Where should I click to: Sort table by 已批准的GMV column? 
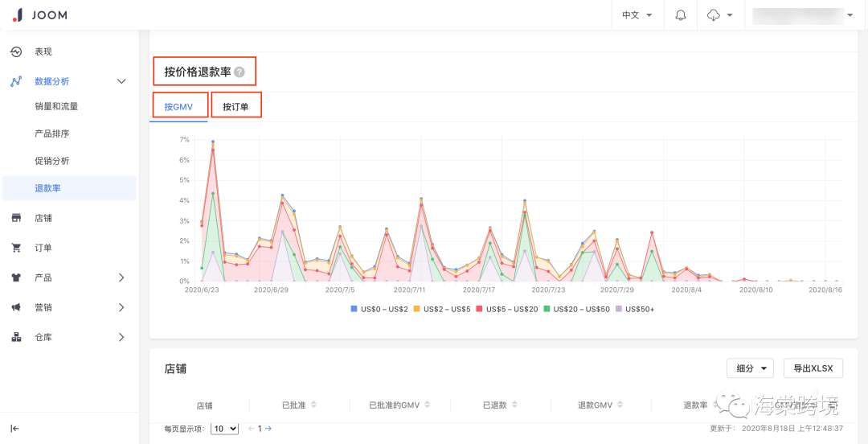(427, 405)
